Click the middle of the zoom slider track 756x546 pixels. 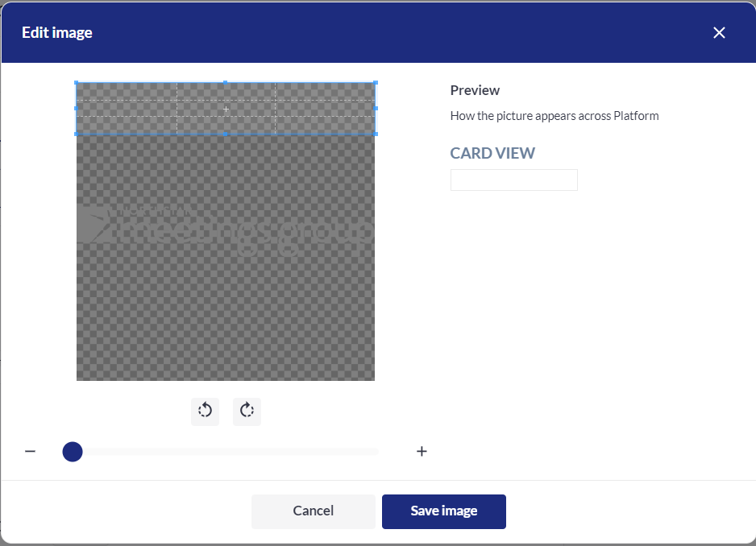pos(226,452)
